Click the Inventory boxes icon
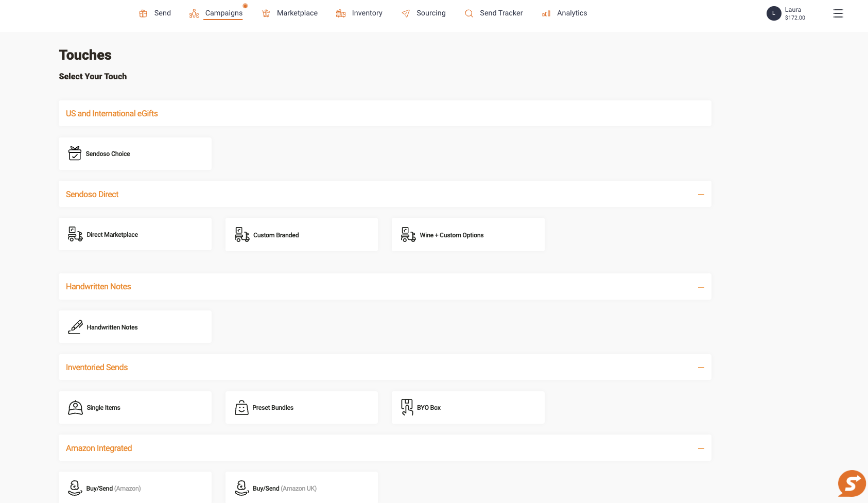Viewport: 868px width, 503px height. tap(341, 13)
